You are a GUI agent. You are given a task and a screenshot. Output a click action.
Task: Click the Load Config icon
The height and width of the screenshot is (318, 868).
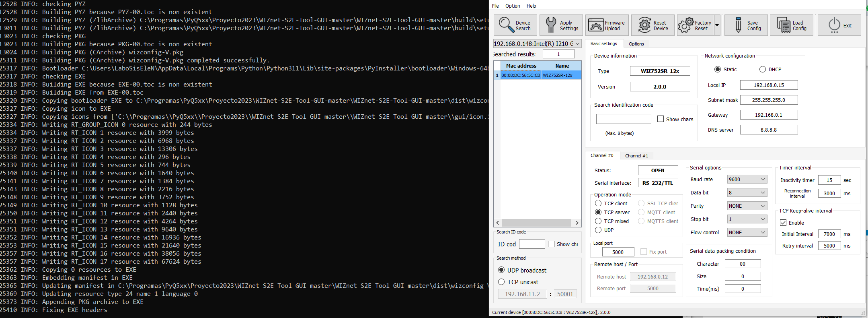tap(784, 25)
